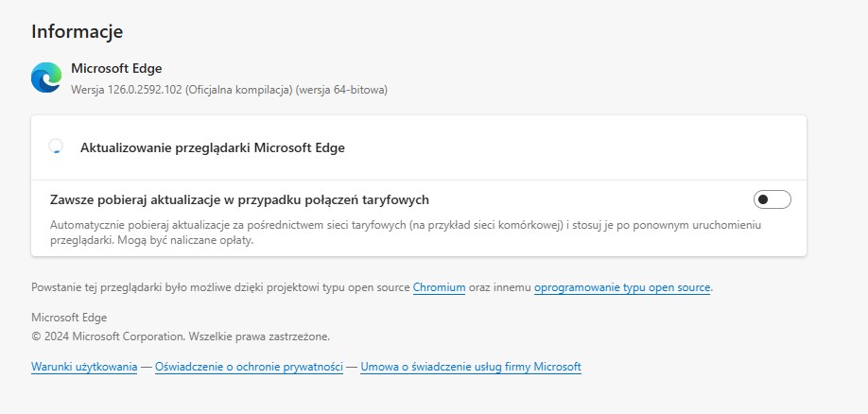Click the 'Microsoft Edge' title beside the logo
This screenshot has height=414, width=868.
[x=116, y=69]
